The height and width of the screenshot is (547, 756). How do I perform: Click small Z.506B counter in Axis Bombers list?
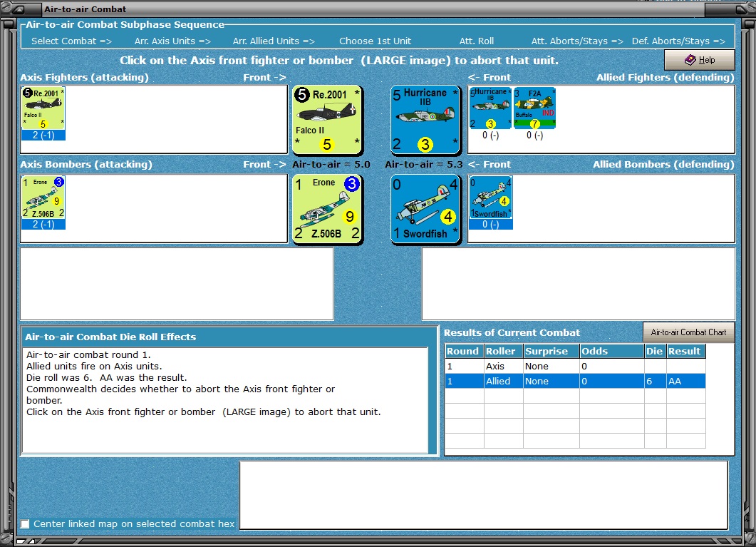click(x=43, y=198)
